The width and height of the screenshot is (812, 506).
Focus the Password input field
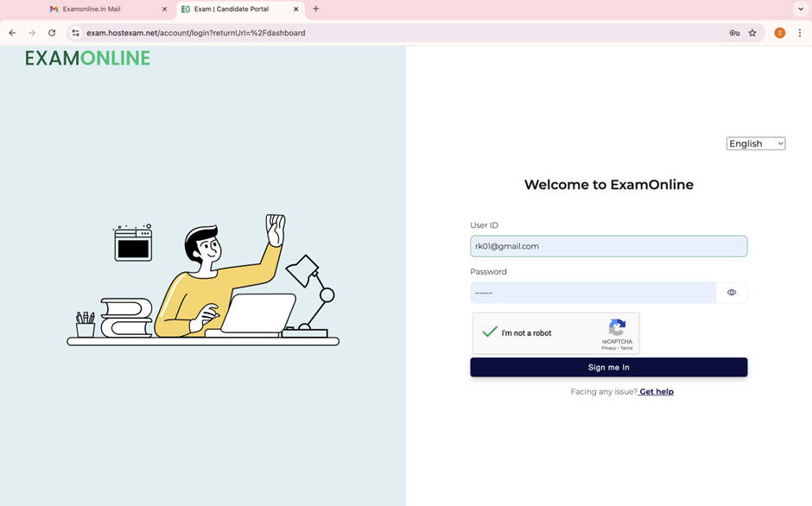(x=593, y=293)
